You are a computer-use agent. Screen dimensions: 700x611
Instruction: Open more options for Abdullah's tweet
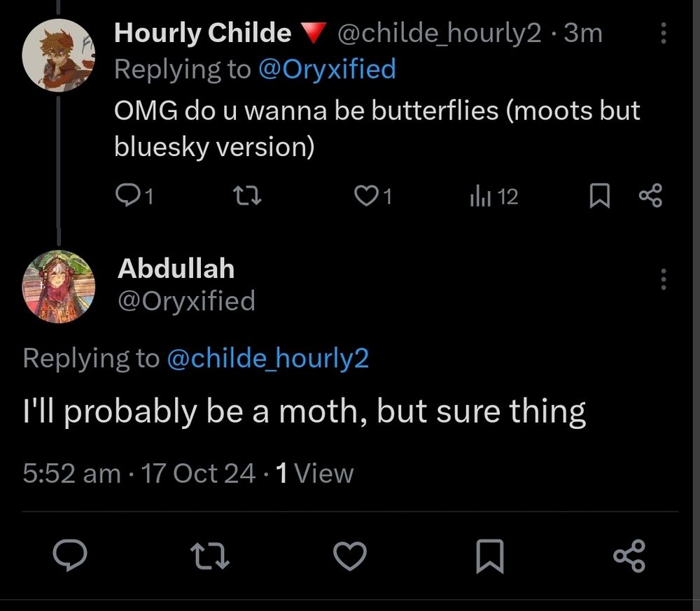[663, 280]
